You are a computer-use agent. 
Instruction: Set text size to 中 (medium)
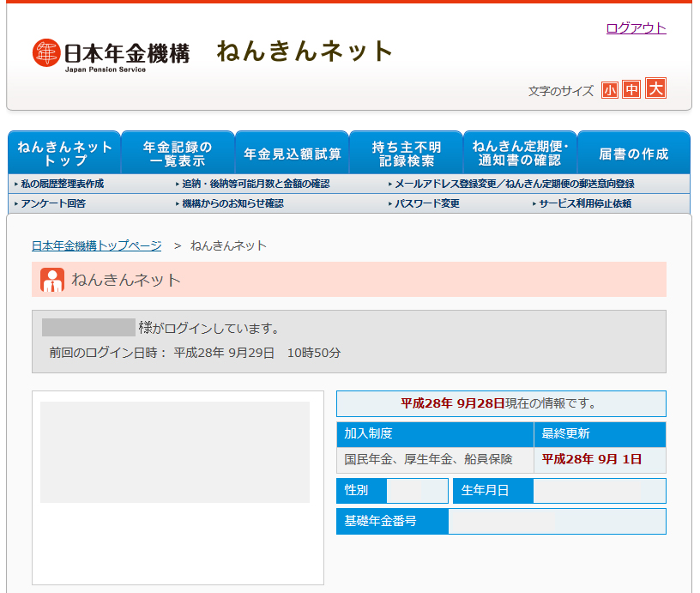[x=632, y=90]
